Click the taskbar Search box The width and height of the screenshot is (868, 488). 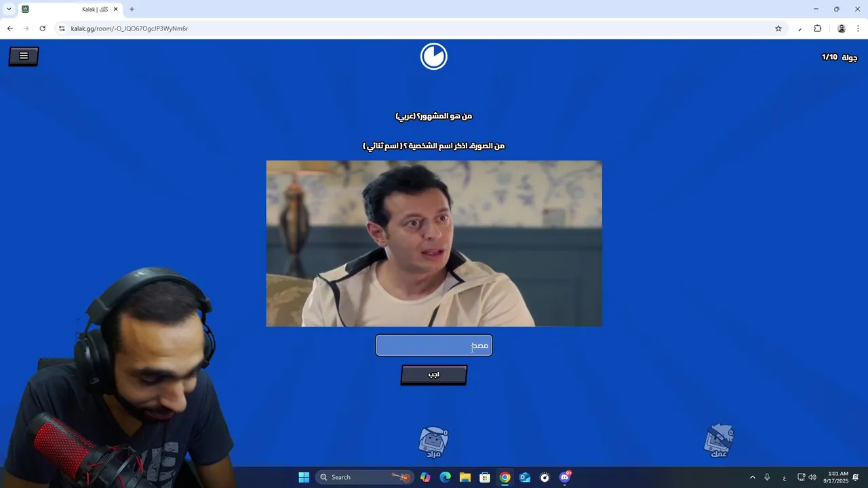coord(365,477)
